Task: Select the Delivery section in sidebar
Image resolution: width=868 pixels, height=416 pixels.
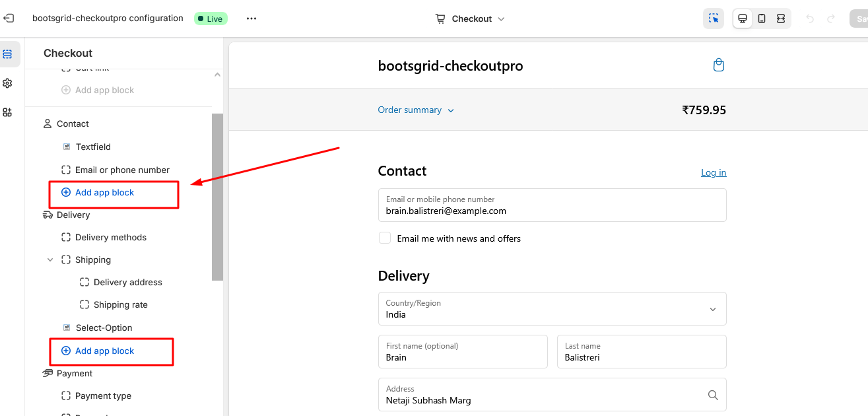Action: [x=73, y=215]
